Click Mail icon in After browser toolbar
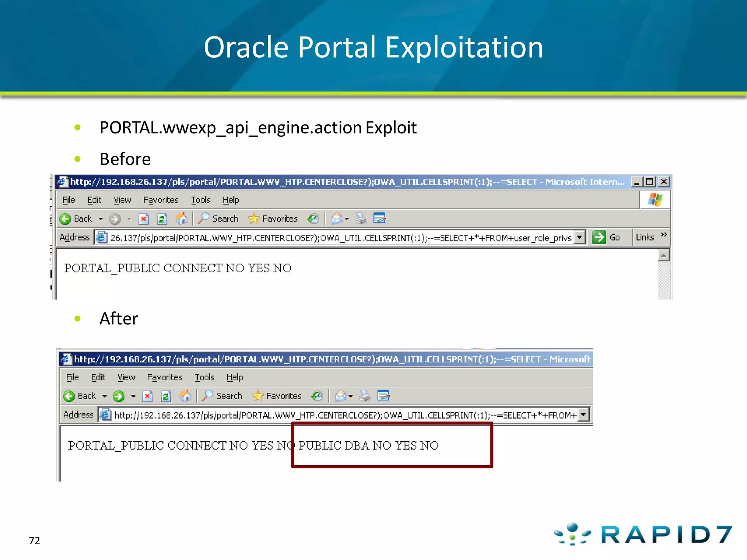Image resolution: width=747 pixels, height=560 pixels. click(x=341, y=396)
